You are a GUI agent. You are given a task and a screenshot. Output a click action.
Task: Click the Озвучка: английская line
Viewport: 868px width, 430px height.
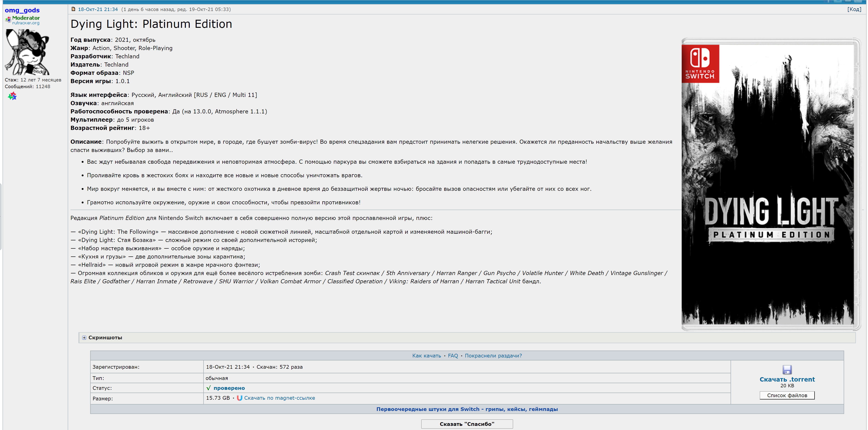(102, 103)
